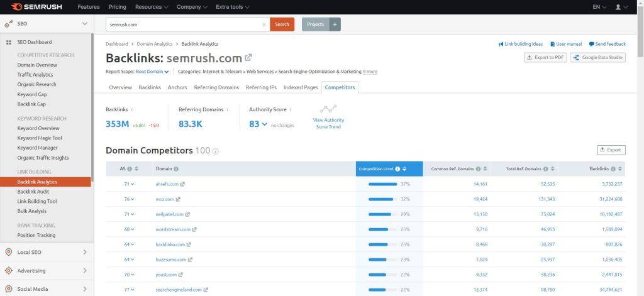
Task: Open the user account icon menu
Action: [x=621, y=7]
